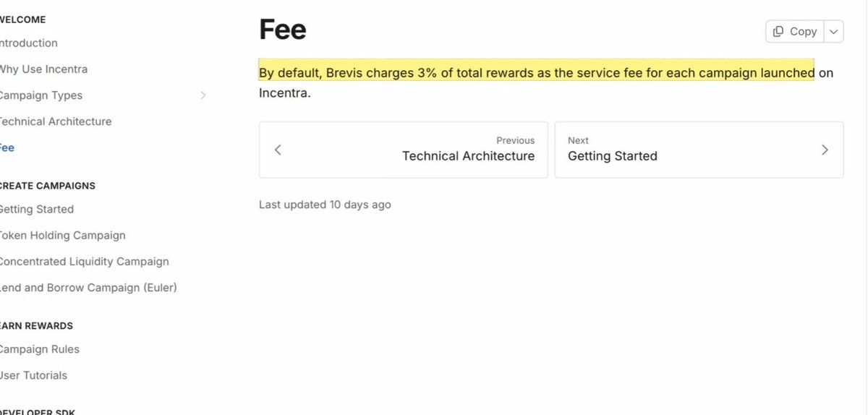Open Technical Architecture in the sidebar

pyautogui.click(x=56, y=121)
